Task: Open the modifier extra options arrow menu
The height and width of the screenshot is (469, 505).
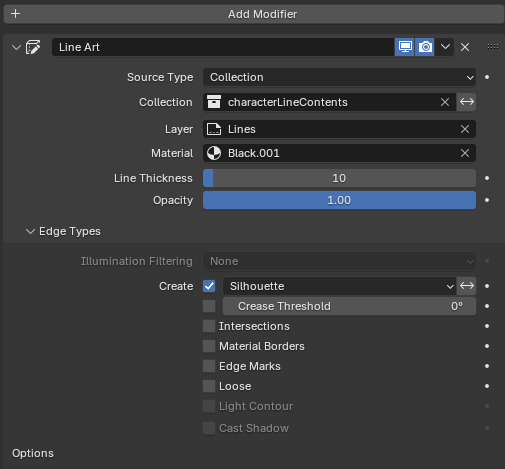Action: pos(445,47)
